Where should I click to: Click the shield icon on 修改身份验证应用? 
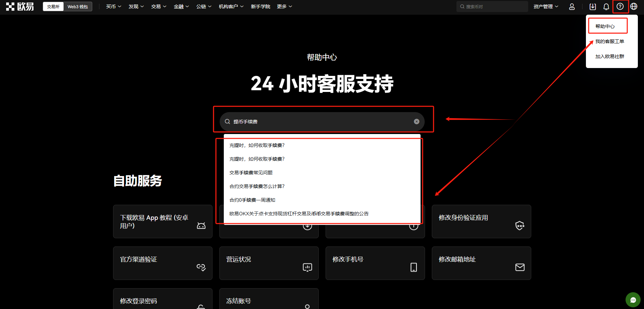pos(520,226)
